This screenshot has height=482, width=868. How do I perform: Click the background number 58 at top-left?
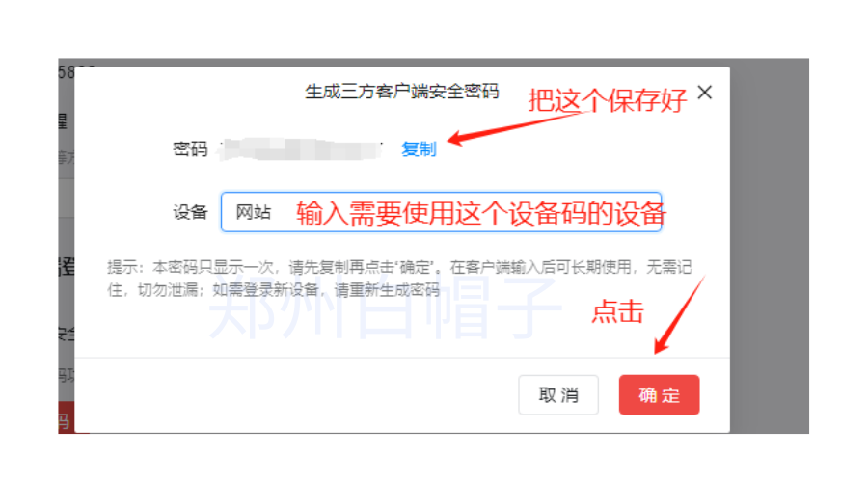[x=67, y=72]
